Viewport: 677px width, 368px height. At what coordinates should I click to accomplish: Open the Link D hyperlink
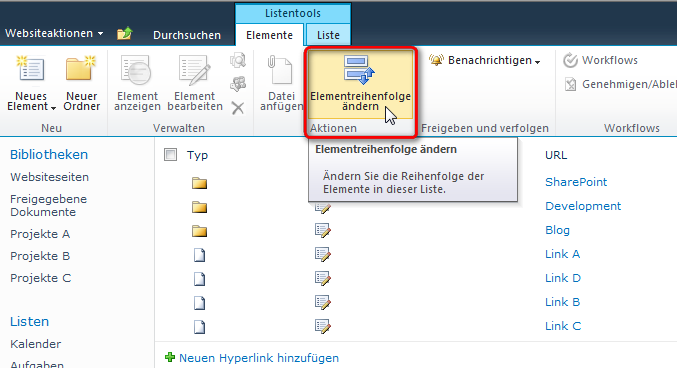(x=563, y=278)
